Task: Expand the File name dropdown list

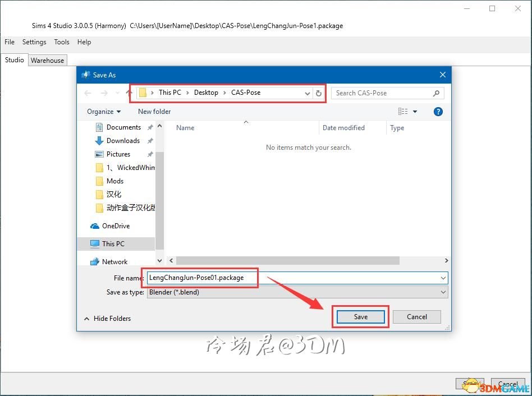Action: click(x=443, y=278)
